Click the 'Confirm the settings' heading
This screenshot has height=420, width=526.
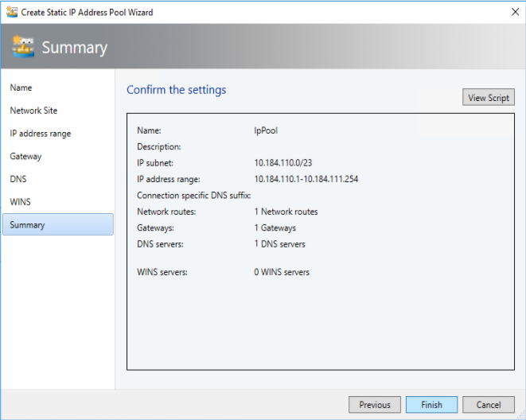[x=177, y=90]
